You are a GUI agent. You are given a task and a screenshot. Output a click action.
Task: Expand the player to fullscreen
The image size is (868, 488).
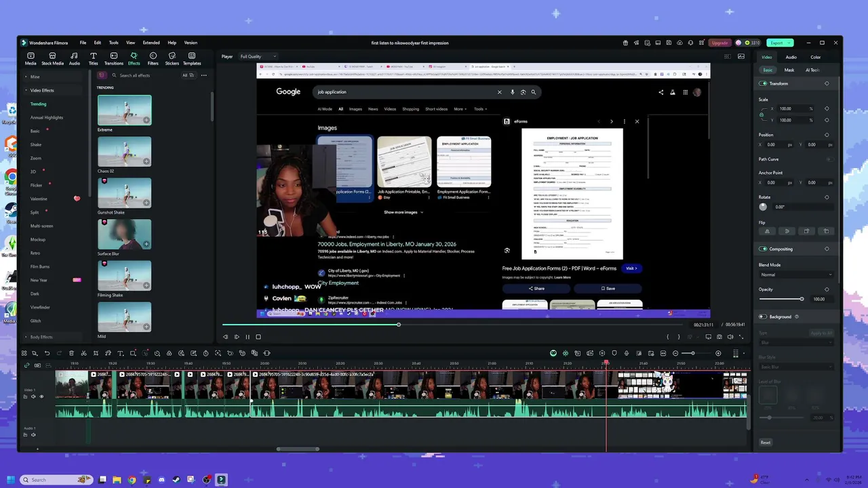(x=741, y=337)
